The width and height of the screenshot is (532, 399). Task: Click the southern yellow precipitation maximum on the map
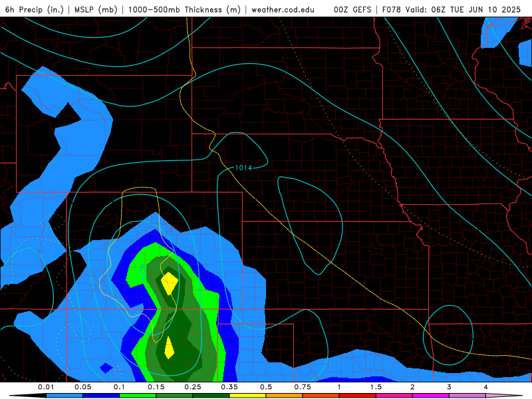[169, 348]
